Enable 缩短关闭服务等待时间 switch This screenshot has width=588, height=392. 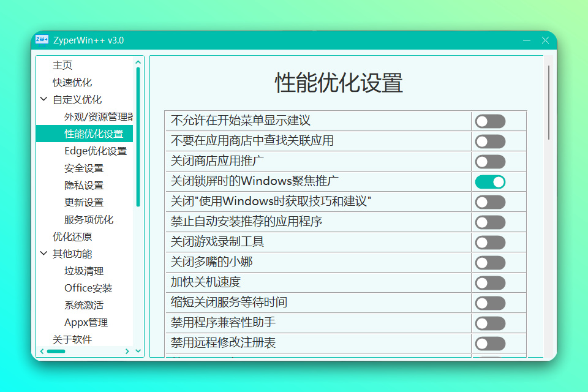(x=490, y=303)
